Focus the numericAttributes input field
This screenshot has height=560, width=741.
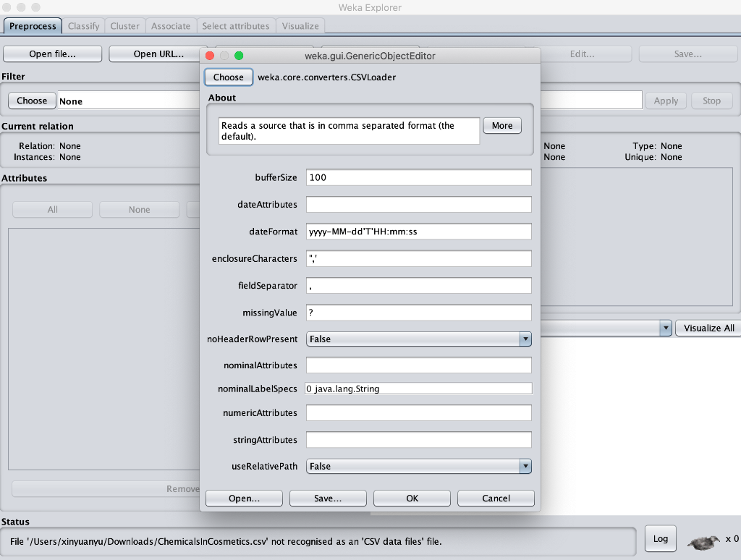419,412
